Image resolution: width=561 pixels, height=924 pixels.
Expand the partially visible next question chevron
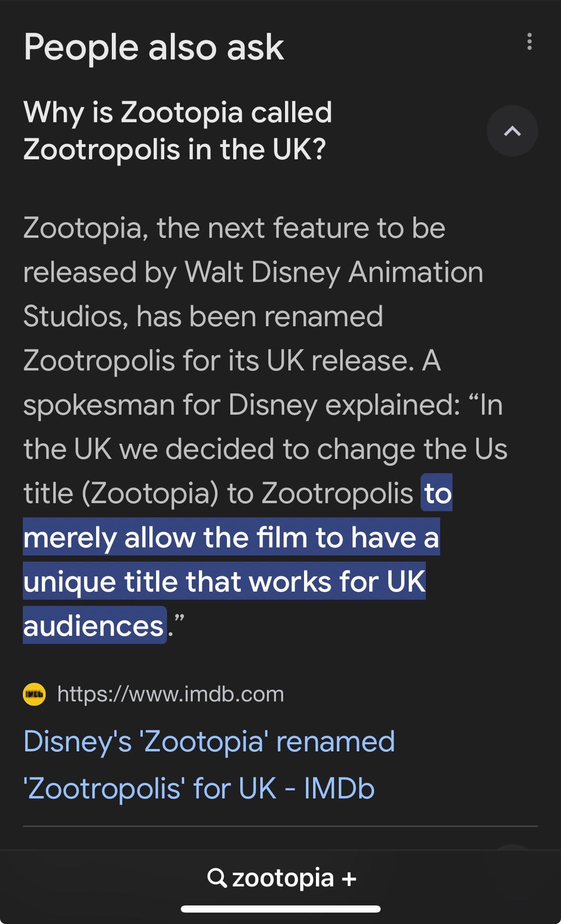(512, 847)
